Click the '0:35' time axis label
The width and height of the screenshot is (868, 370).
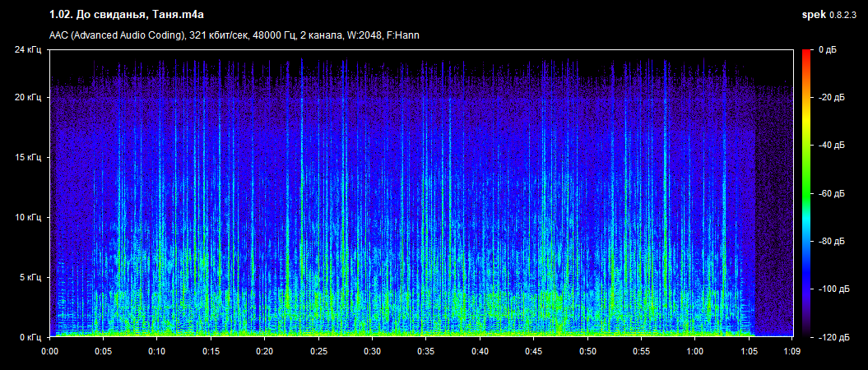pyautogui.click(x=426, y=351)
